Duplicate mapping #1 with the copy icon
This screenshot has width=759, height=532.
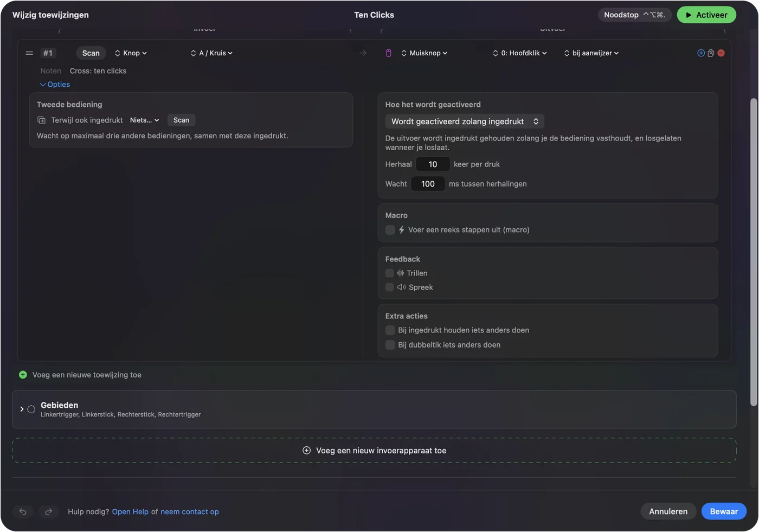[711, 53]
